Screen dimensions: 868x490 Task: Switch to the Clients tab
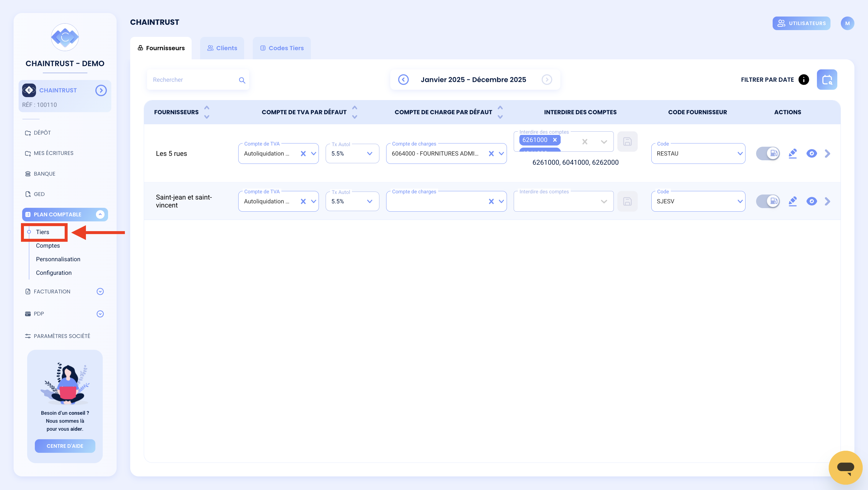(222, 48)
